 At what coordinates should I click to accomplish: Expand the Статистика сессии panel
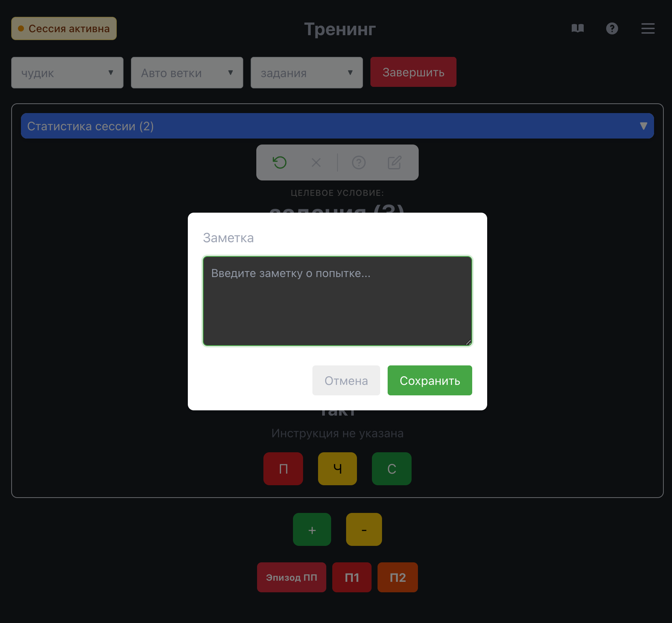337,126
